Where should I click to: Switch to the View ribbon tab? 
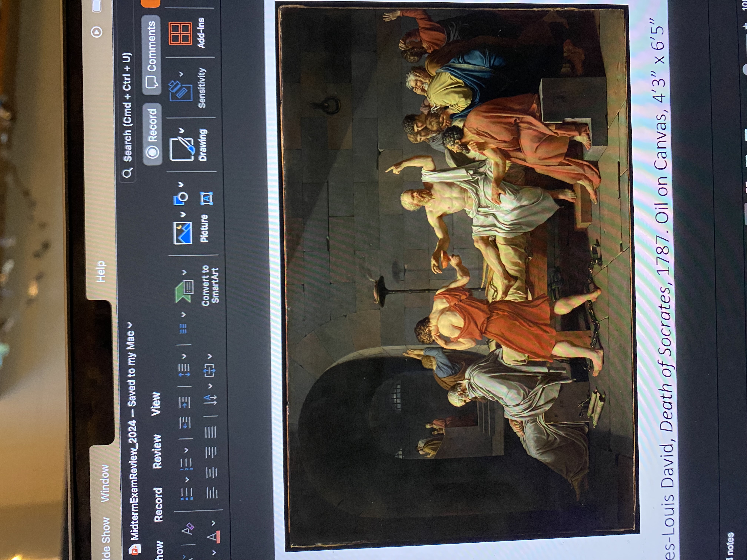pos(156,404)
